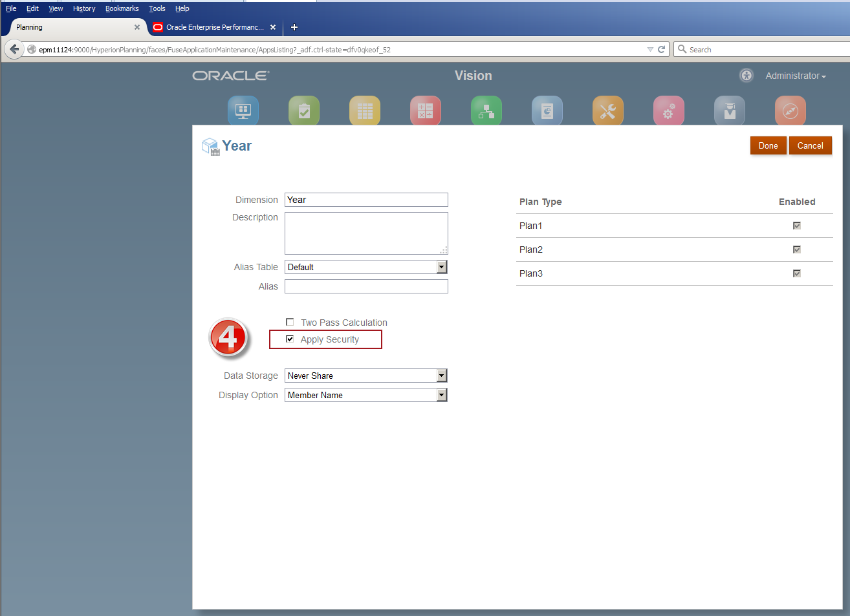This screenshot has width=850, height=616.
Task: Toggle the Plan1 Enabled checkbox
Action: [x=797, y=226]
